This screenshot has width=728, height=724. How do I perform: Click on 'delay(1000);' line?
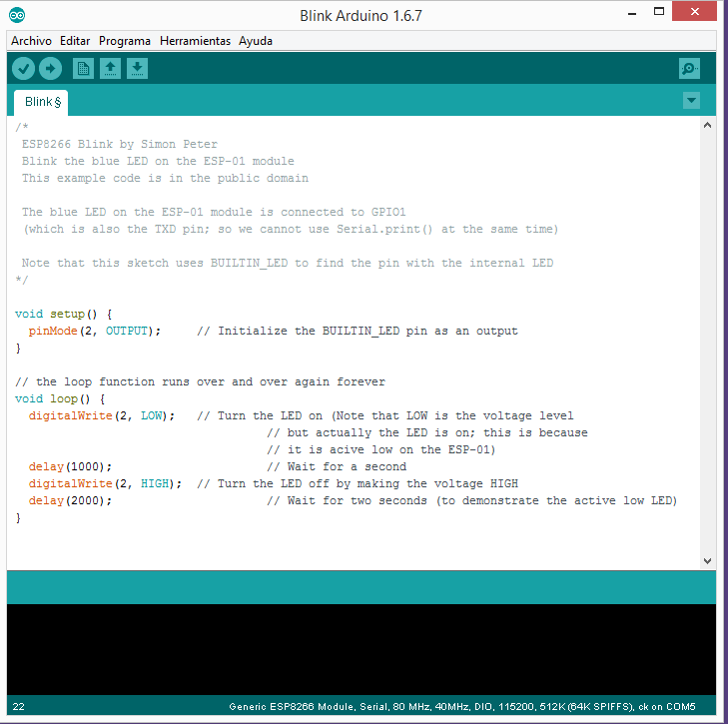click(x=70, y=466)
